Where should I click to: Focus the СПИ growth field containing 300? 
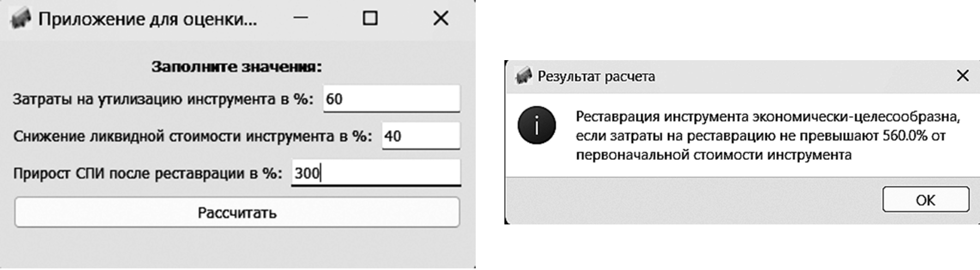click(x=376, y=173)
